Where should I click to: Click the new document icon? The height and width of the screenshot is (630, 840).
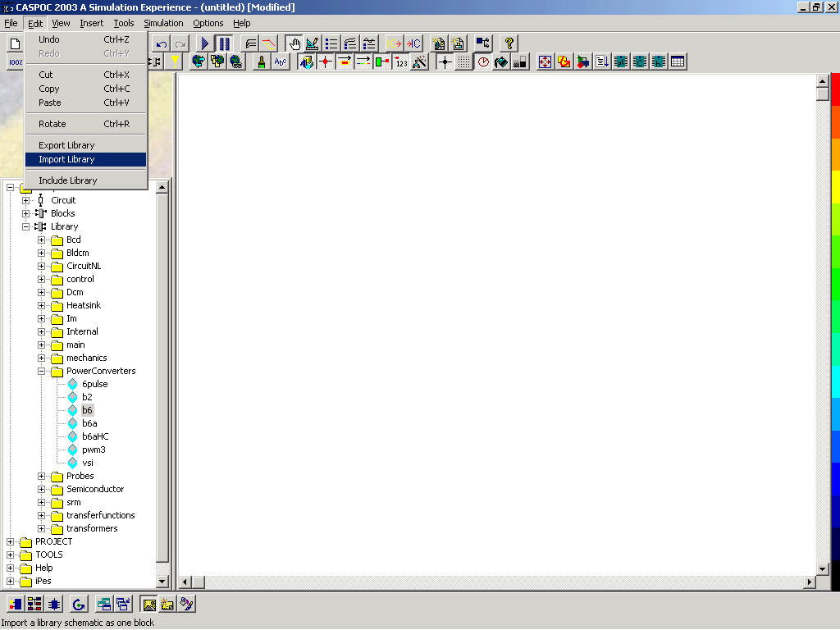[15, 44]
